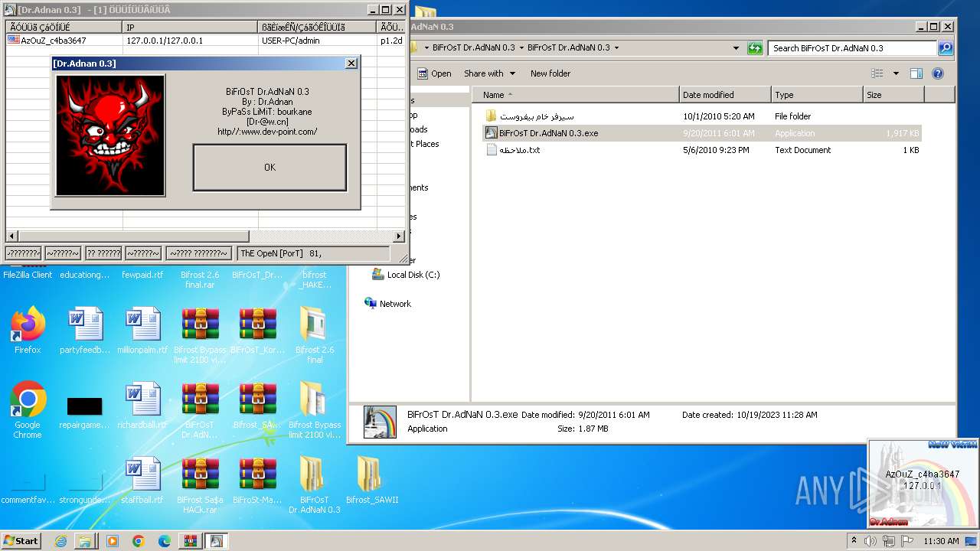Click the second Bifrost bottom button
The width and height of the screenshot is (980, 551).
click(x=63, y=253)
